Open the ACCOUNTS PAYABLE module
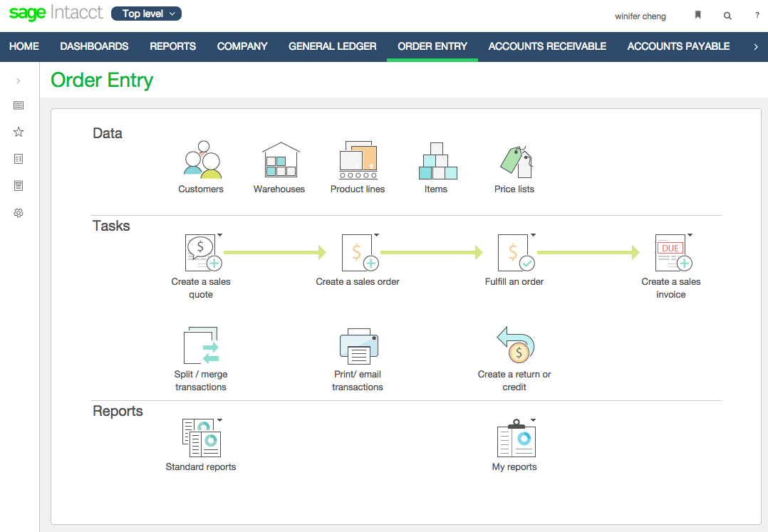This screenshot has height=532, width=768. [x=678, y=46]
